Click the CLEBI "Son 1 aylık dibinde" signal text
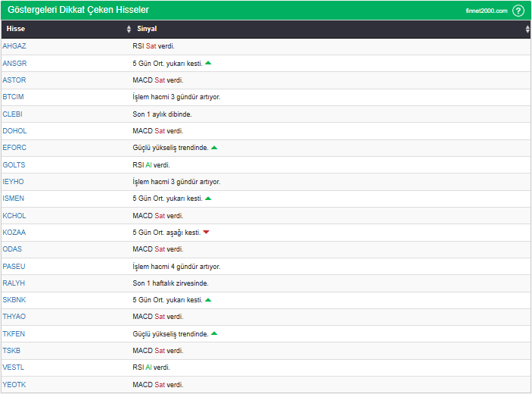This screenshot has height=394, width=532. (x=162, y=114)
